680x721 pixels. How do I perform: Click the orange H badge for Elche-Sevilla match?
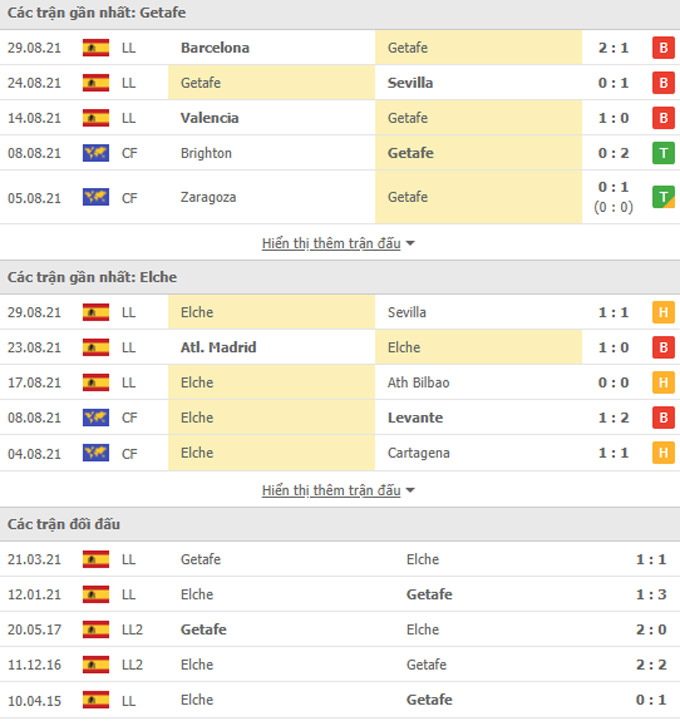coord(663,313)
